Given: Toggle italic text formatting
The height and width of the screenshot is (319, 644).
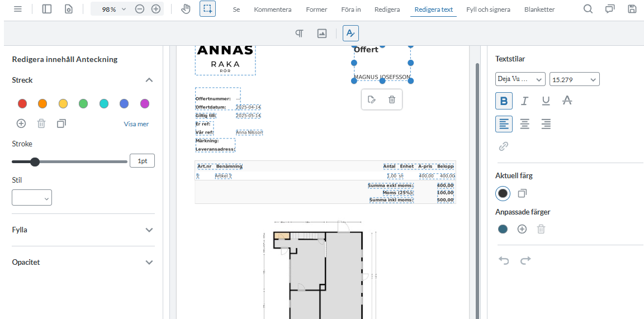Looking at the screenshot, I should pyautogui.click(x=524, y=101).
